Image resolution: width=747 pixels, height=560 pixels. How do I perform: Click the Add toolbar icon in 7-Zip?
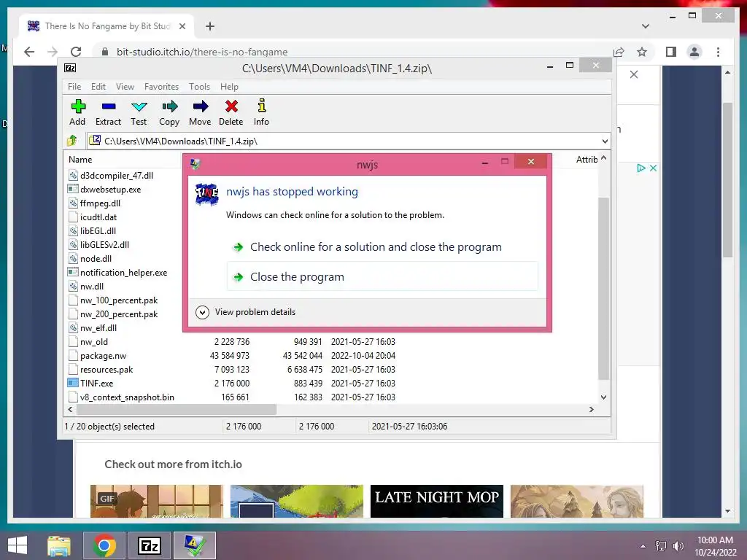77,106
